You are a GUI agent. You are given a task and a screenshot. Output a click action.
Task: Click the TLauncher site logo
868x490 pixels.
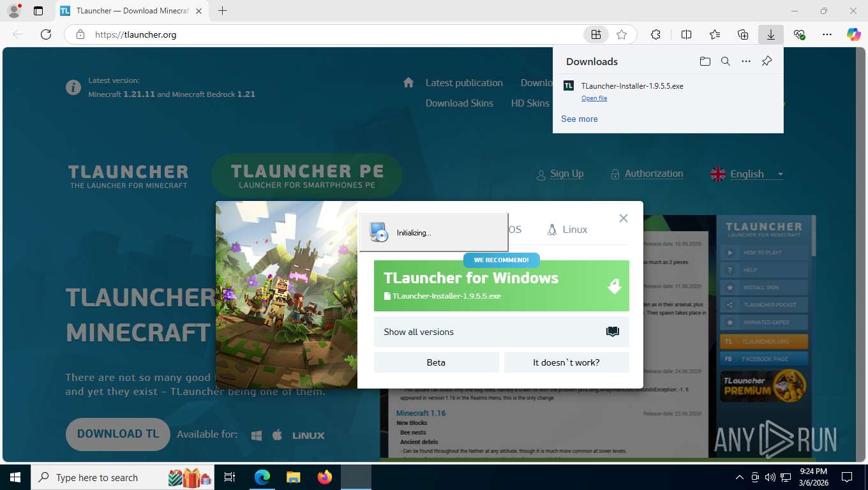tap(128, 176)
